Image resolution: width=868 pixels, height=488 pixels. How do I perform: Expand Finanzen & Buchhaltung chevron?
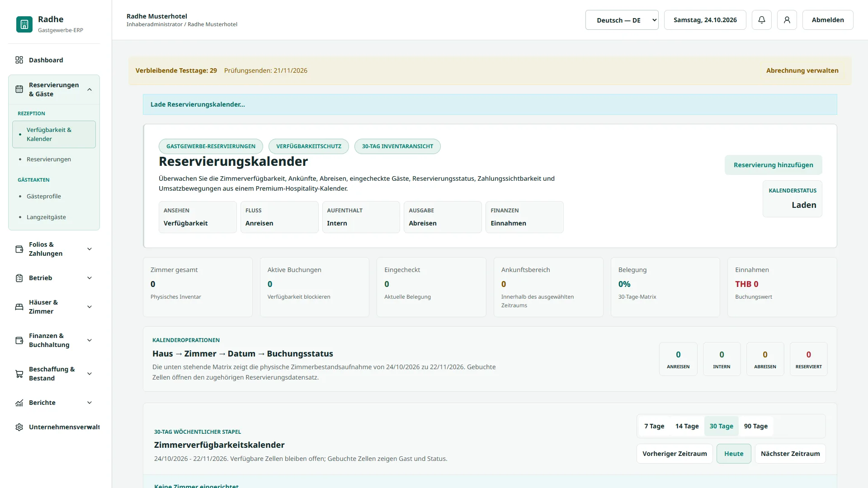click(90, 340)
